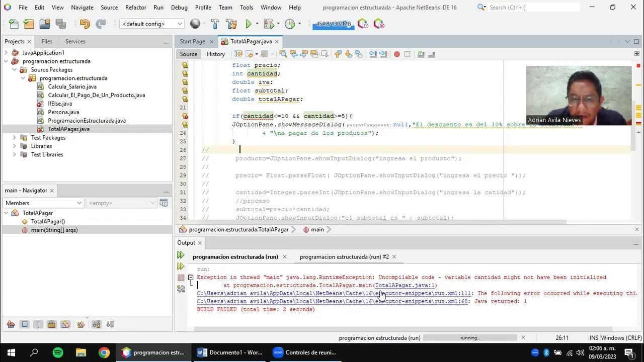The height and width of the screenshot is (362, 644).
Task: Toggle bookmark icon in editor toolbar
Action: pos(360,54)
